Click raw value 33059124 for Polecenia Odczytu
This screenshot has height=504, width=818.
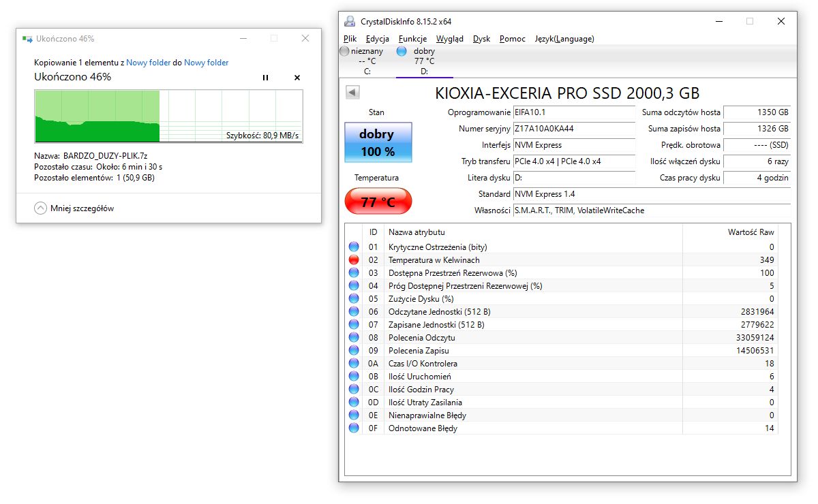[x=754, y=338]
